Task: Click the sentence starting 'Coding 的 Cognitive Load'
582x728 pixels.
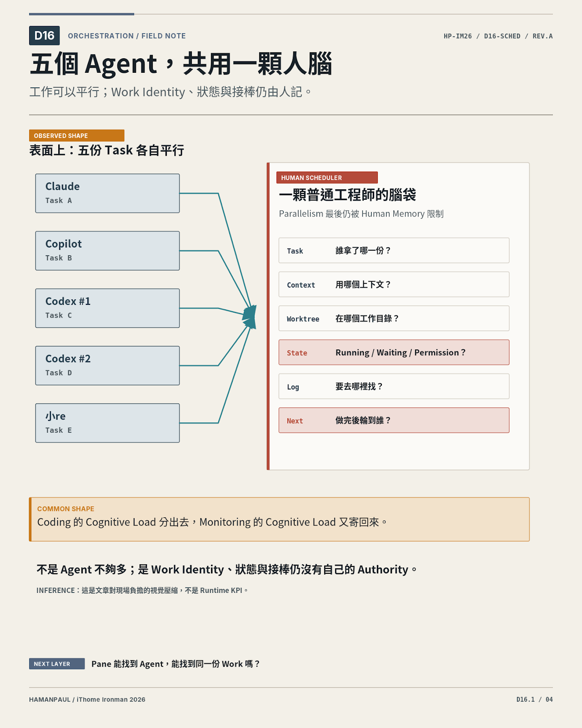Action: click(212, 522)
